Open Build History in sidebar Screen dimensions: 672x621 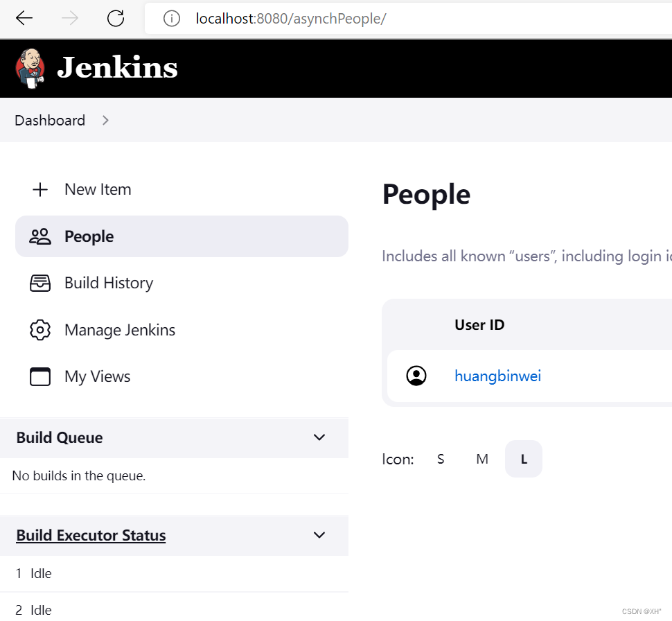tap(109, 283)
